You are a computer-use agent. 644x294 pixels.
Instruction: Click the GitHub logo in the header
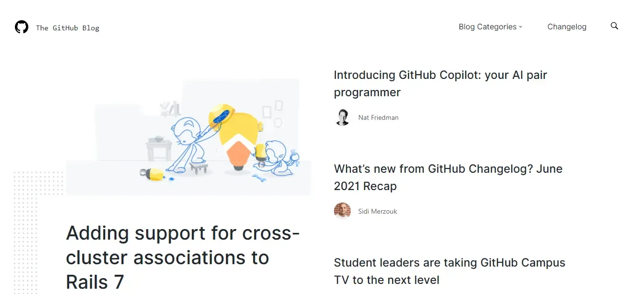[x=21, y=27]
